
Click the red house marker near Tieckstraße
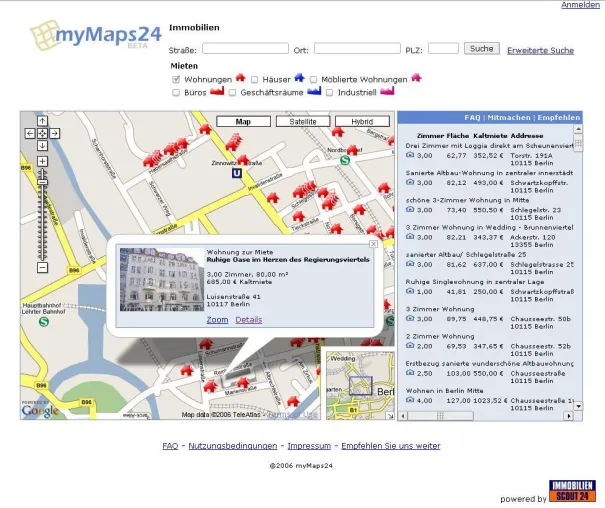(298, 216)
